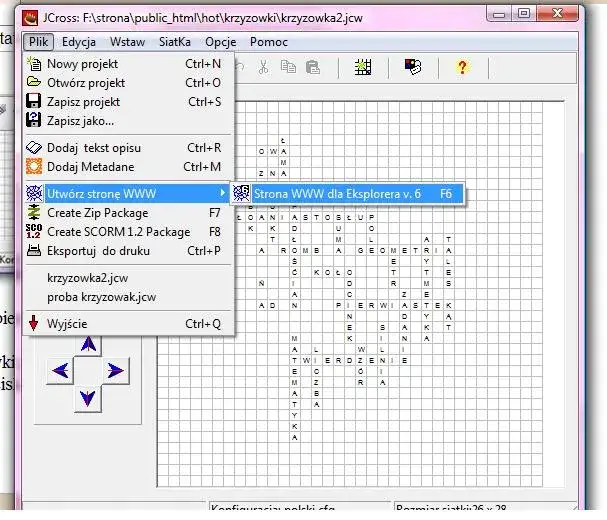The height and width of the screenshot is (520, 607).
Task: Shift the crossword down with the down arrow
Action: point(87,398)
